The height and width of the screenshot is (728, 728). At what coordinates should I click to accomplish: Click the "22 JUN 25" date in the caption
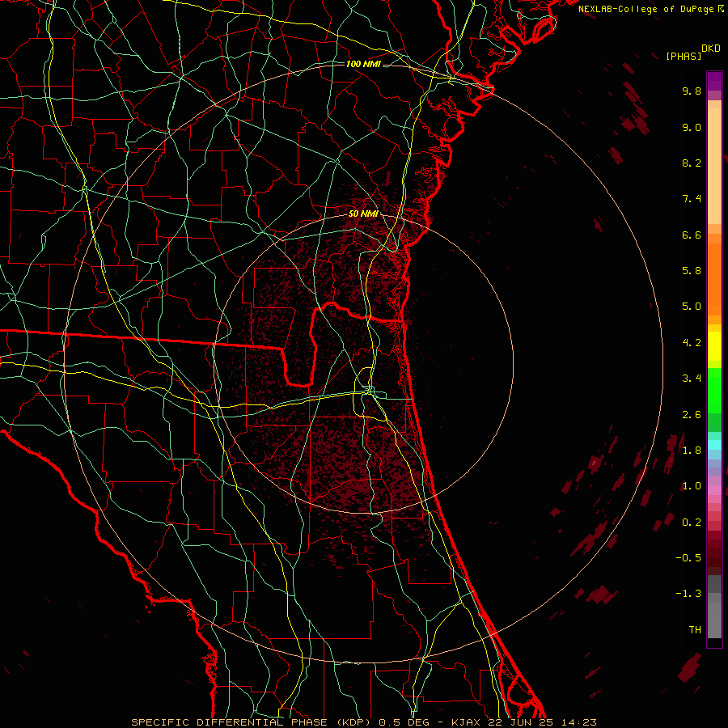[x=520, y=722]
